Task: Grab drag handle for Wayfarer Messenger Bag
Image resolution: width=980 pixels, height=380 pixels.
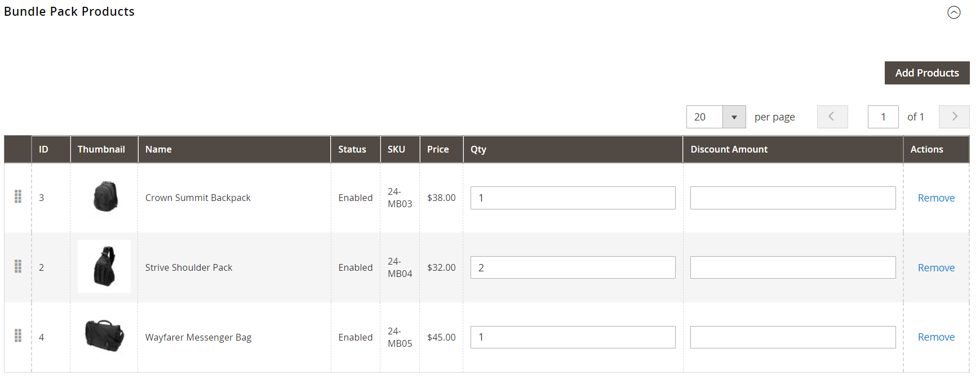Action: coord(18,336)
